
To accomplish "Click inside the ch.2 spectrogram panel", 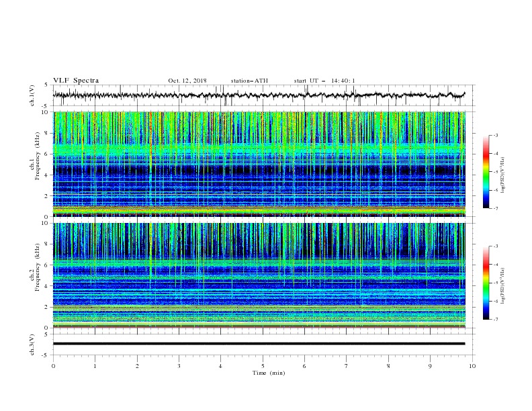I will click(259, 275).
